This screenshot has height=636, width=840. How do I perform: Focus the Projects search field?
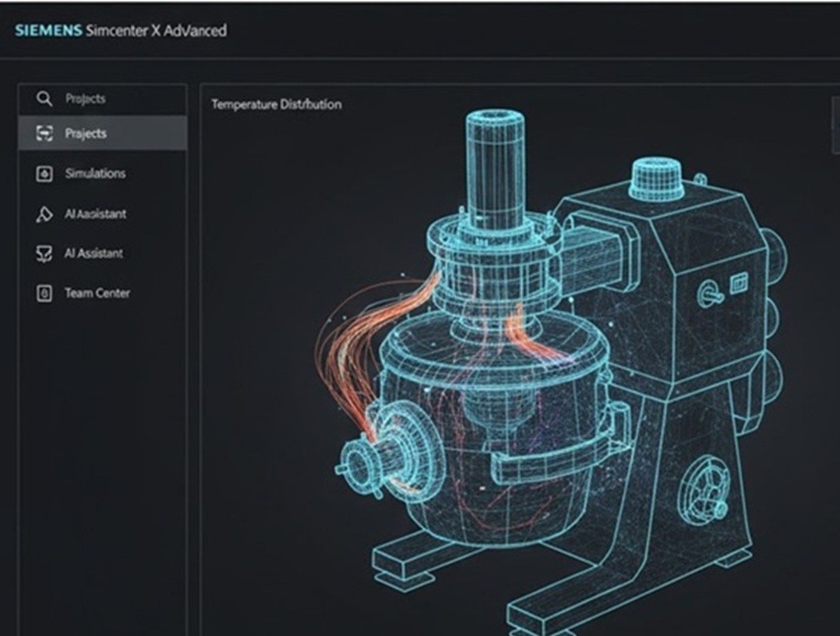pos(110,99)
